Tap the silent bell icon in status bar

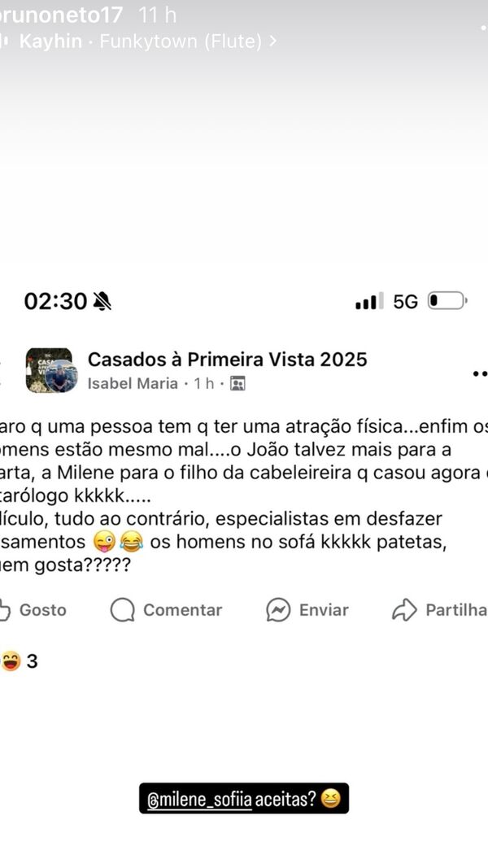coord(102,302)
